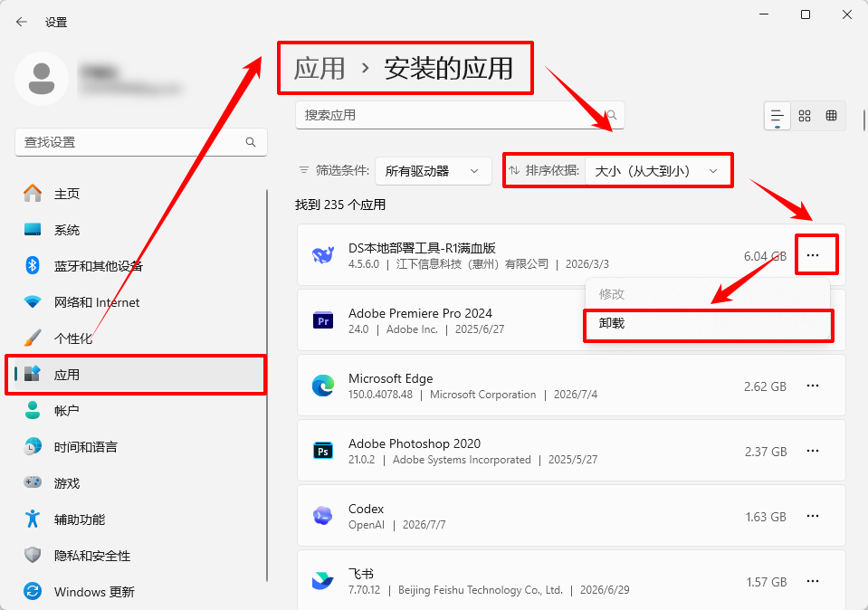This screenshot has height=610, width=868.
Task: Click the monitor icon beside 系统
Action: (33, 229)
